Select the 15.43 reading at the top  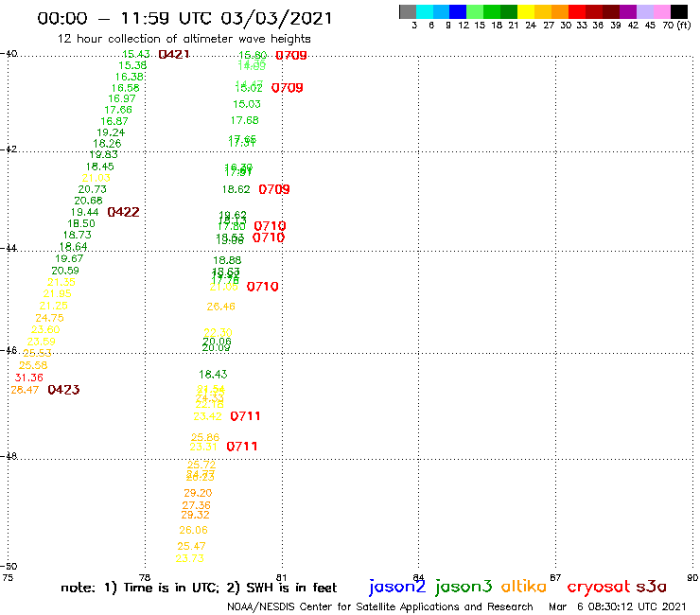point(136,54)
